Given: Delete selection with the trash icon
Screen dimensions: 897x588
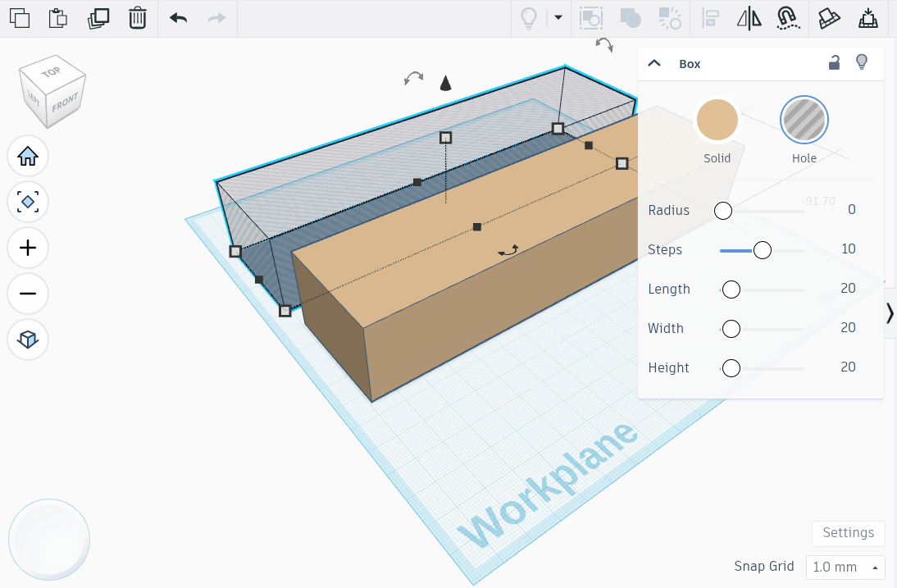Looking at the screenshot, I should click(137, 18).
